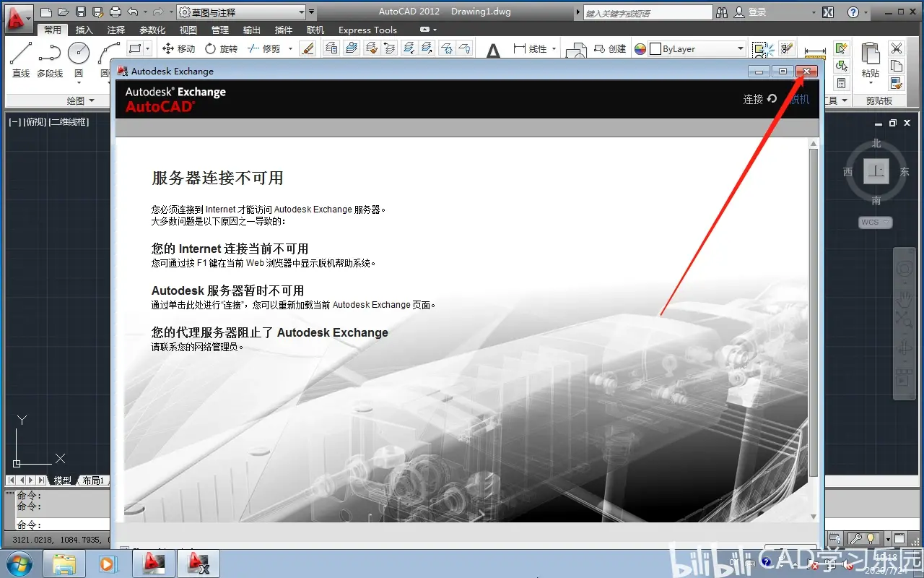Expand the 线性 dimension dropdown arrow
Viewport: 924px width, 578px height.
pyautogui.click(x=554, y=48)
